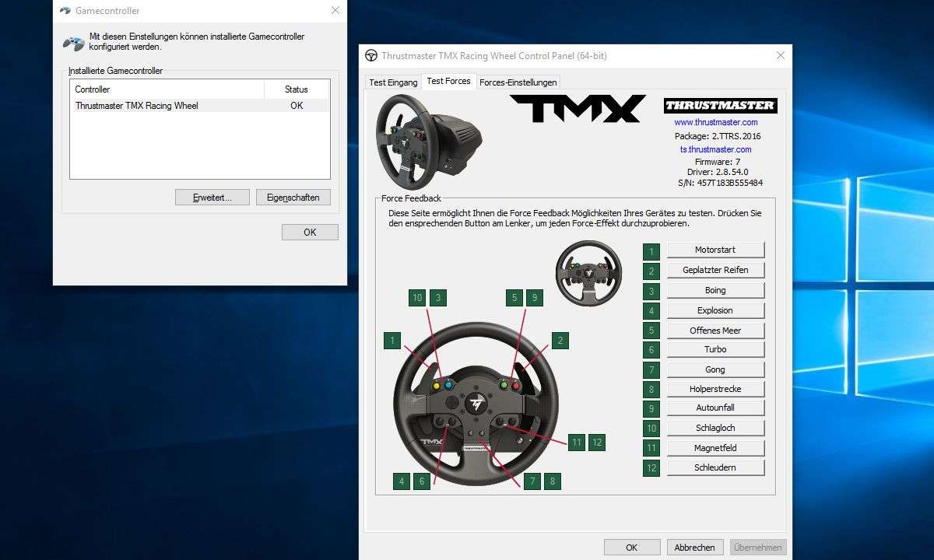Screen dimensions: 934x560
Task: Click the Driver: 2.8.54.0 text
Action: pyautogui.click(x=716, y=172)
